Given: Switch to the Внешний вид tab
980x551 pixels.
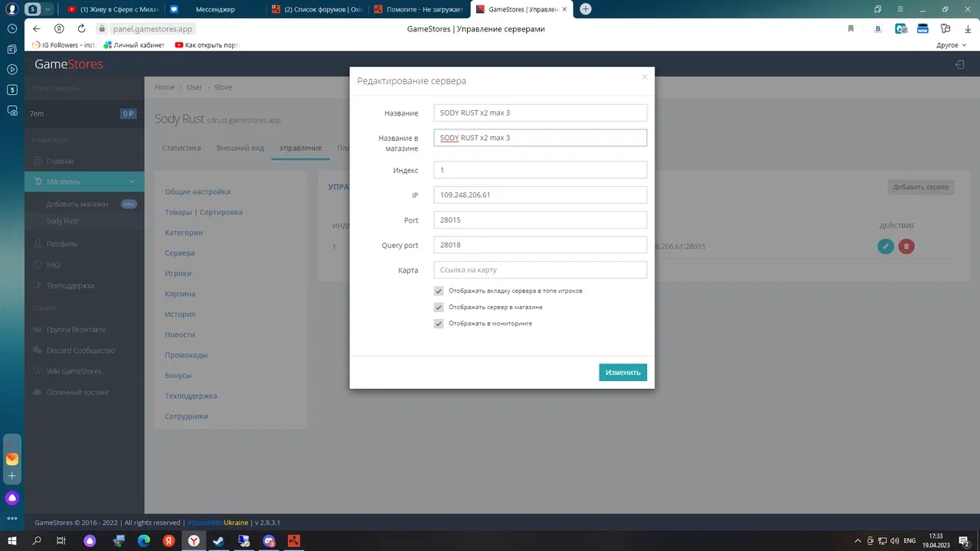Looking at the screenshot, I should pos(240,148).
